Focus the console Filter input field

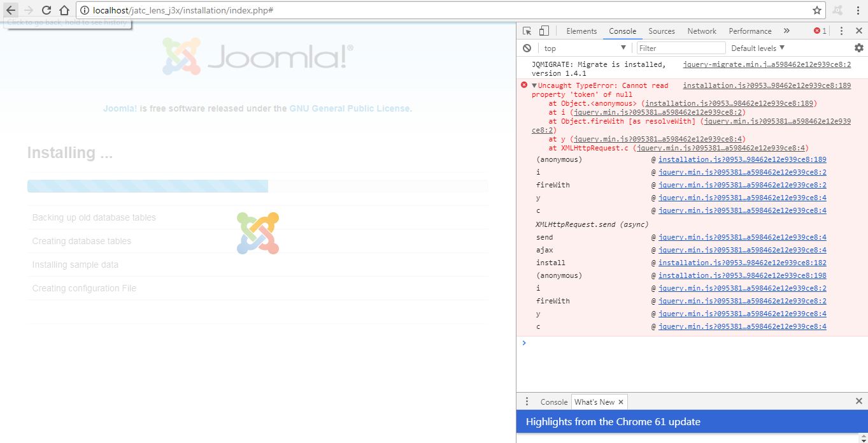point(681,48)
